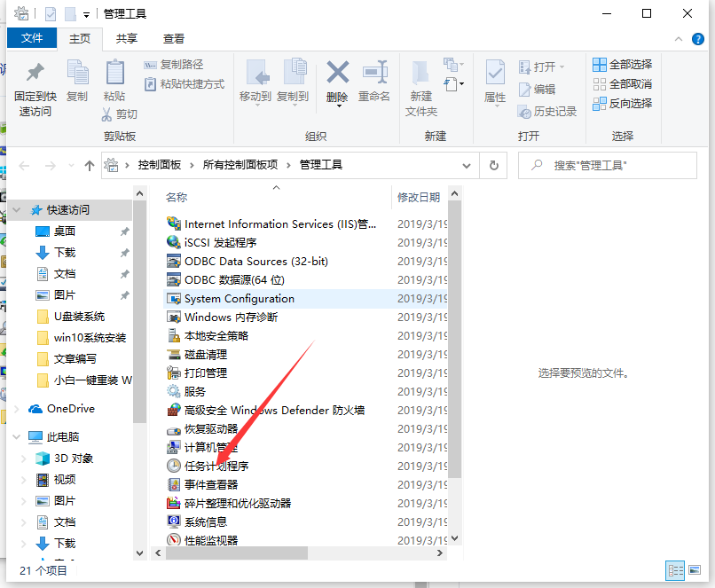Click the Up one level arrow
The width and height of the screenshot is (715, 588).
point(89,166)
